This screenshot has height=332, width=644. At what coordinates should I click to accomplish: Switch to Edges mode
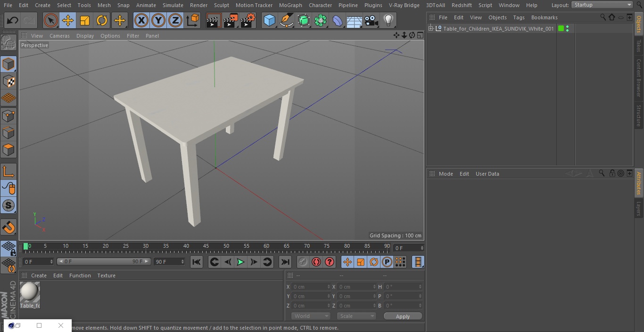8,132
